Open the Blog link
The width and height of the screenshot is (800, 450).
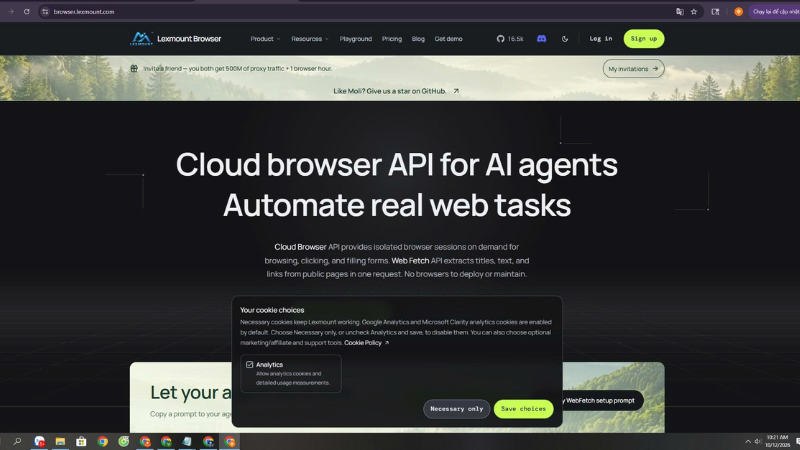tap(418, 39)
